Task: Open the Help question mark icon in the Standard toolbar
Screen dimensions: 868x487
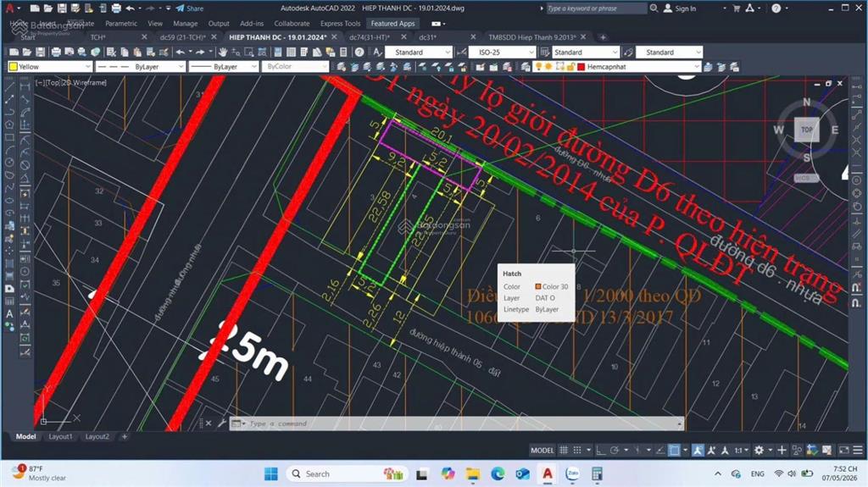Action: [x=359, y=52]
